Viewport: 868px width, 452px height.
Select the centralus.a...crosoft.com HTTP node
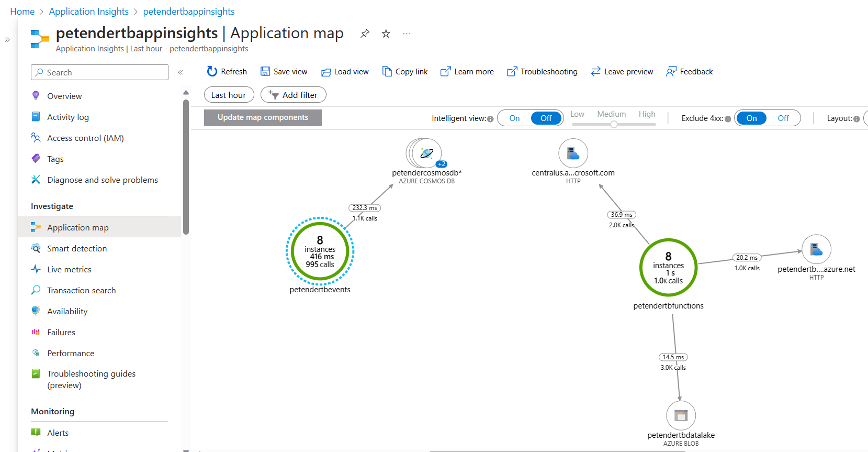pyautogui.click(x=573, y=153)
